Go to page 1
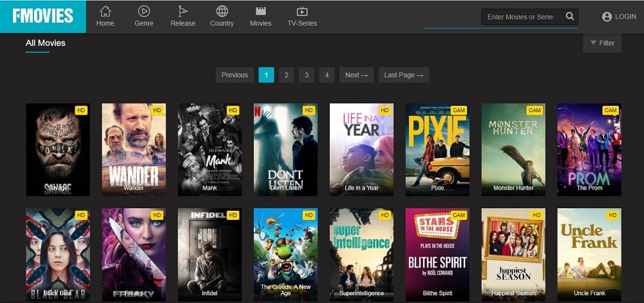The height and width of the screenshot is (303, 644). (266, 75)
